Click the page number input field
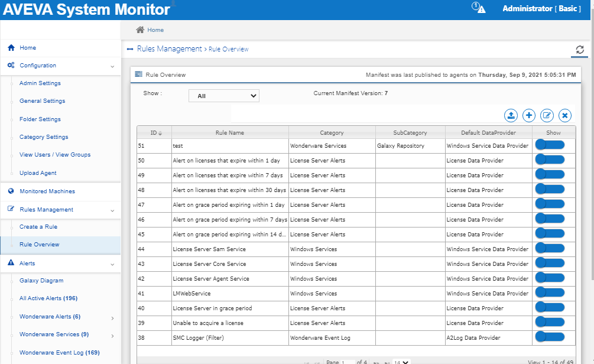This screenshot has width=594, height=364. pyautogui.click(x=348, y=362)
